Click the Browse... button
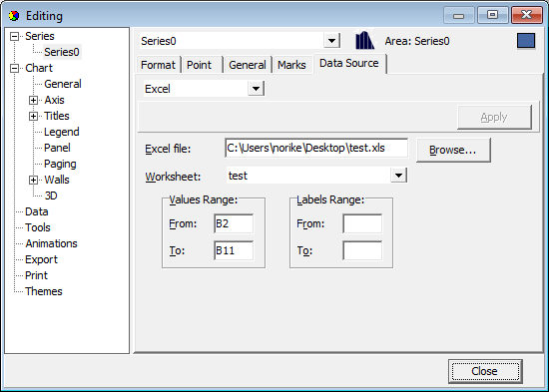This screenshot has height=392, width=549. pyautogui.click(x=453, y=150)
